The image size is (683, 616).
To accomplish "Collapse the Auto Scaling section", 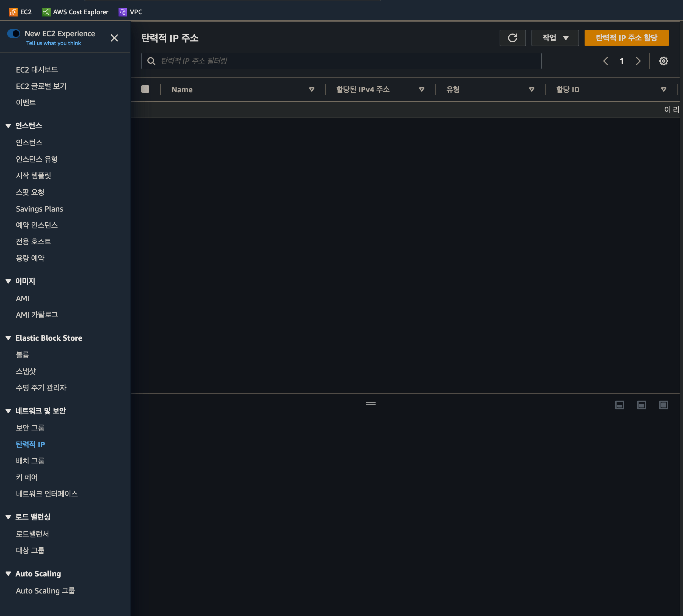I will [x=9, y=574].
